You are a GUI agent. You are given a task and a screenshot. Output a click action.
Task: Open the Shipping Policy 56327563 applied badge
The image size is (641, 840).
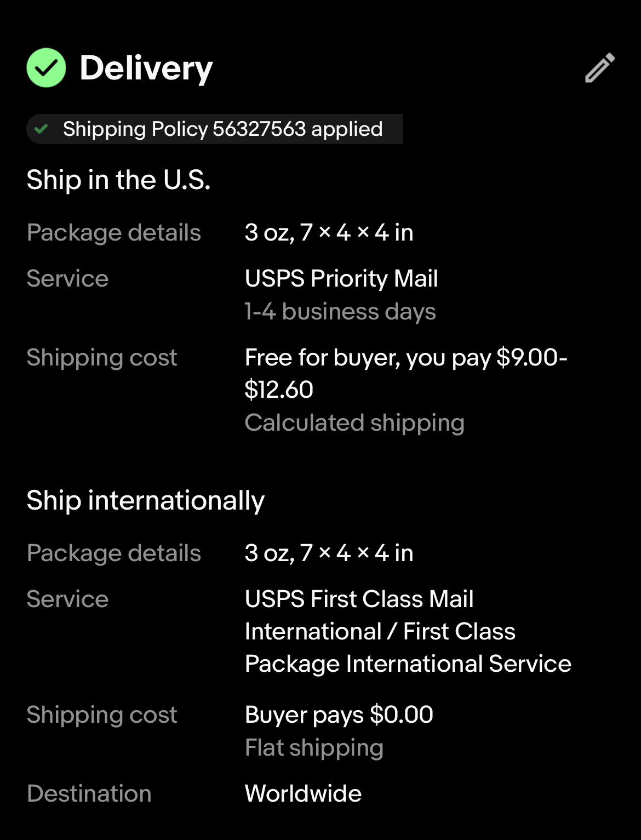[x=215, y=129]
